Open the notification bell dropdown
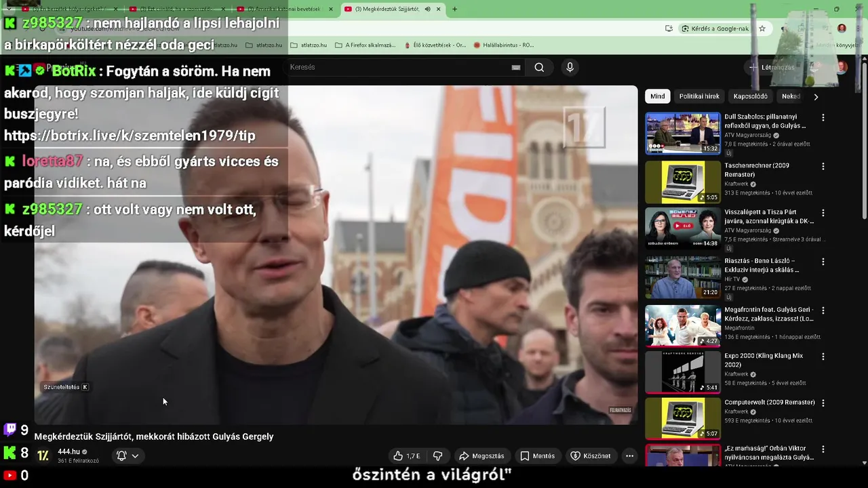 (x=127, y=455)
